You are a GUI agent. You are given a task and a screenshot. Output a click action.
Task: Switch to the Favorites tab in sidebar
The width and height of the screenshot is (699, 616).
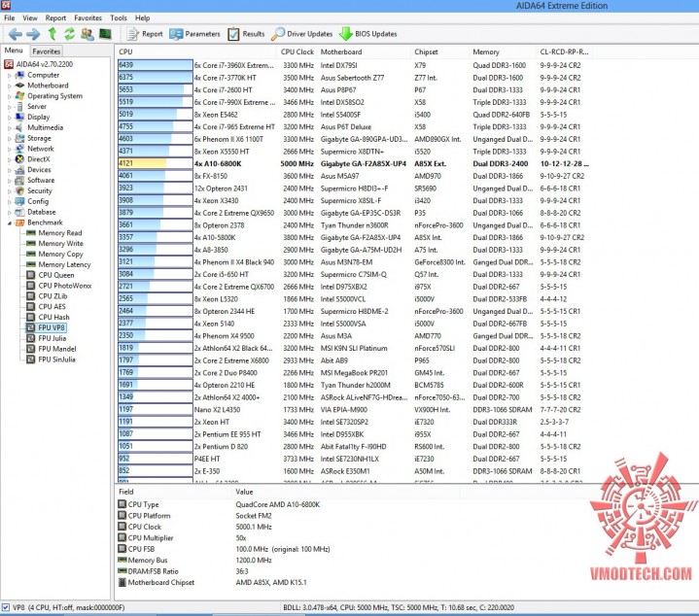[x=46, y=51]
